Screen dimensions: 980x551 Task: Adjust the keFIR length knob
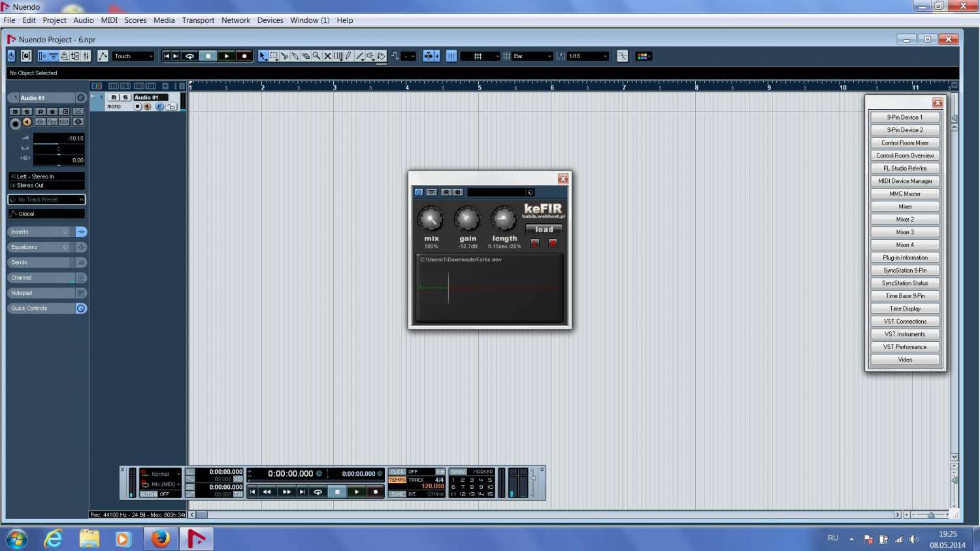click(x=504, y=219)
